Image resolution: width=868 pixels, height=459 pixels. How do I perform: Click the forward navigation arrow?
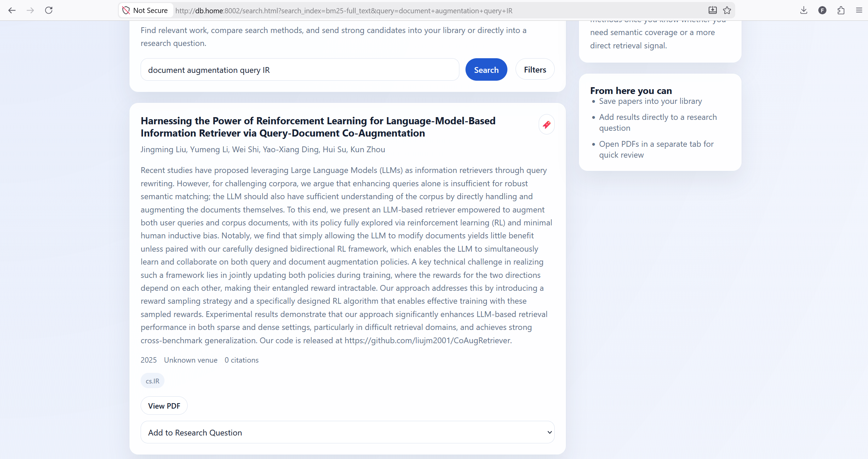30,10
